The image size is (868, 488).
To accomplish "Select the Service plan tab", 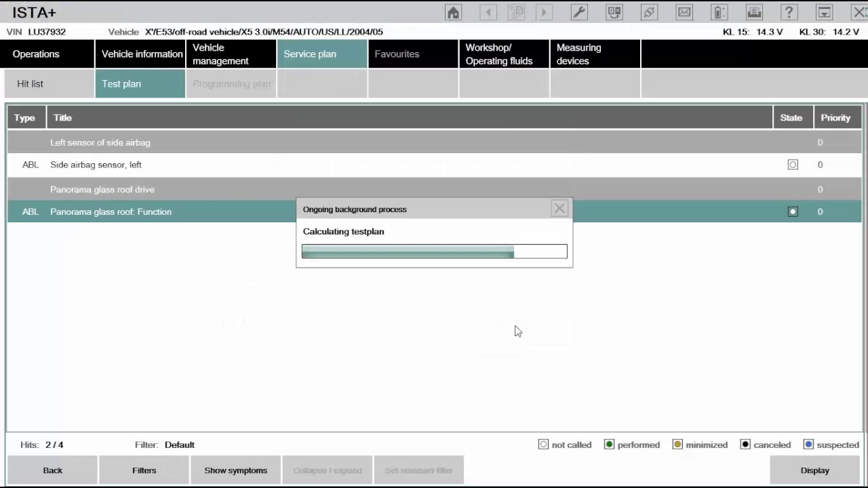I will [x=322, y=54].
